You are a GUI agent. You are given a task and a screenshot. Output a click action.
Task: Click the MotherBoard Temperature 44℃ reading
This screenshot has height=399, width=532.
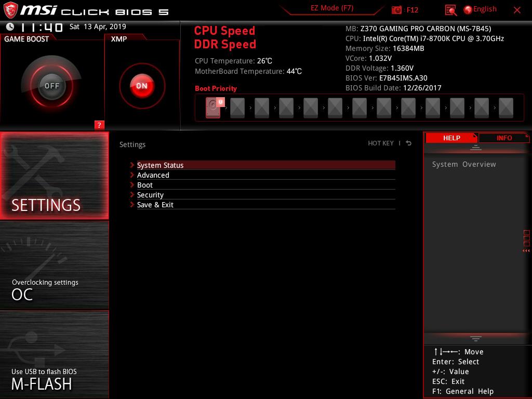(248, 71)
